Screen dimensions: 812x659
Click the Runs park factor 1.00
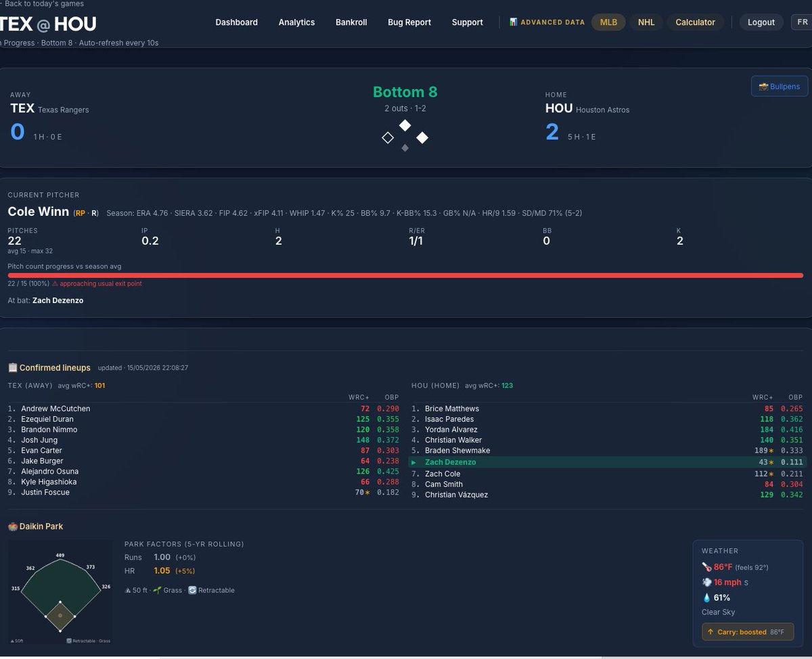(162, 557)
